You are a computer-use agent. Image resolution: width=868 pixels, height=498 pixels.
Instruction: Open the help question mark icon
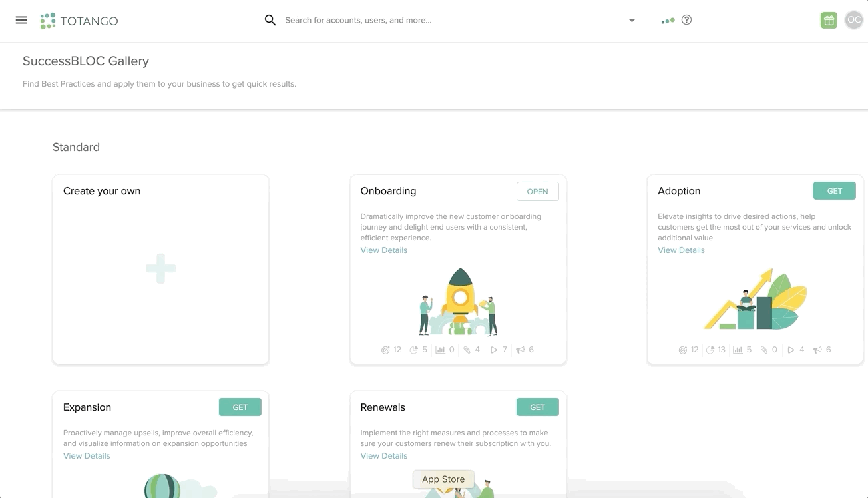[x=687, y=20]
